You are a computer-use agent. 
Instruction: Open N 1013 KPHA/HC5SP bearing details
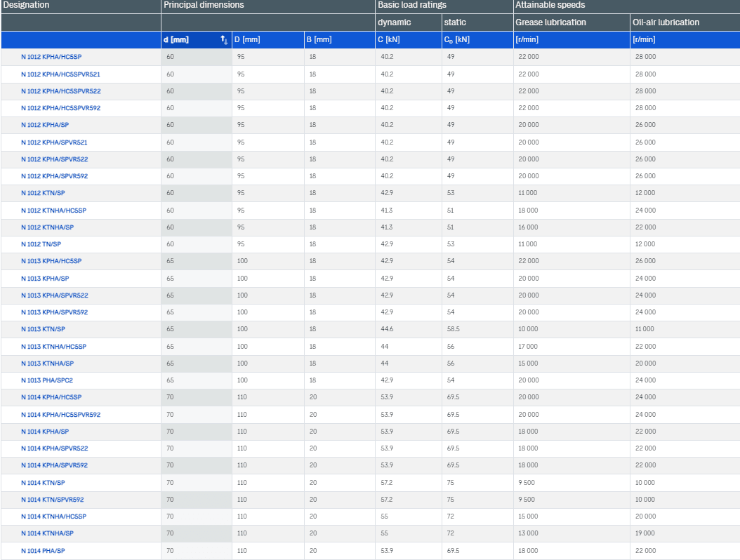[x=51, y=261]
